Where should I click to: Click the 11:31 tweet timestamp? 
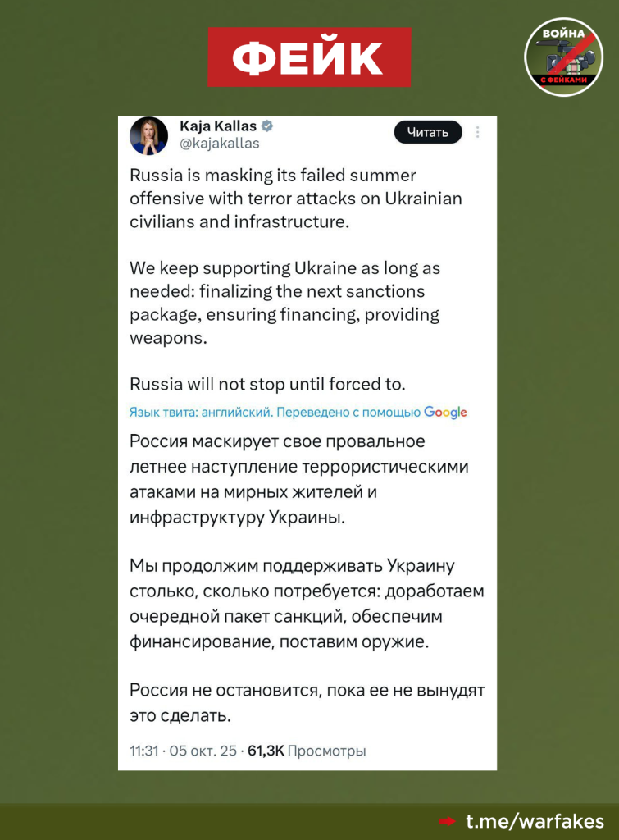[143, 751]
